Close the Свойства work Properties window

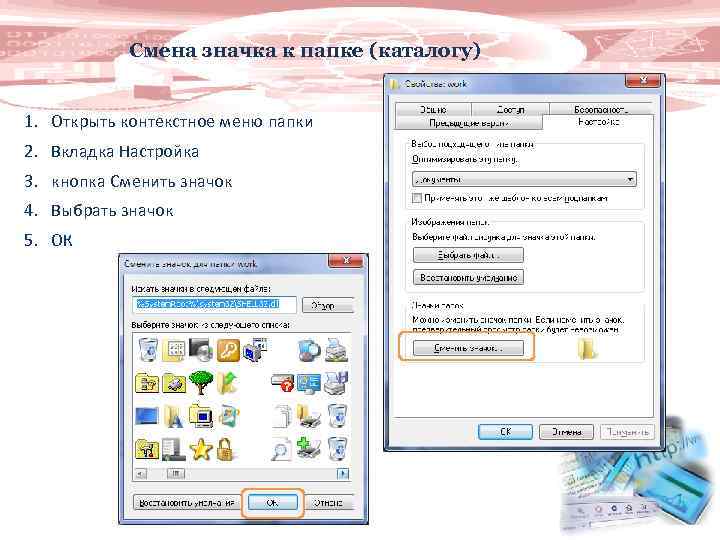click(643, 80)
